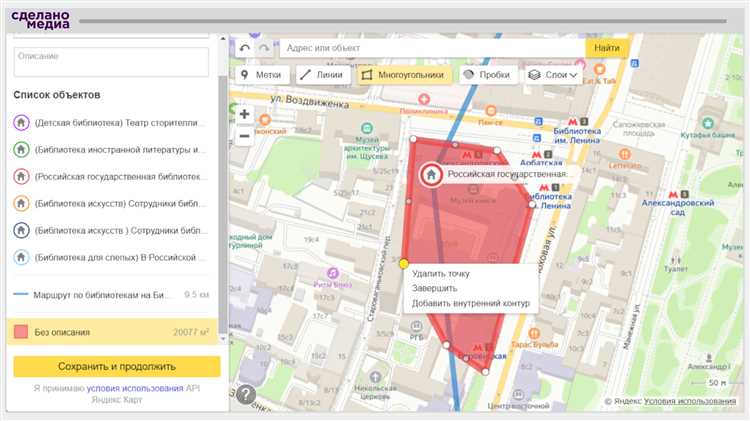
Task: Click the undo arrow icon
Action: 245,48
